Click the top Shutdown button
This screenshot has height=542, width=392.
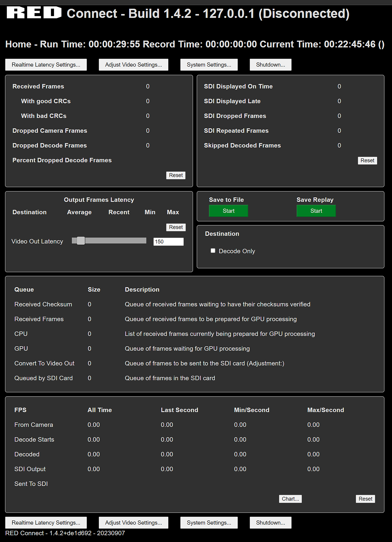coord(271,65)
